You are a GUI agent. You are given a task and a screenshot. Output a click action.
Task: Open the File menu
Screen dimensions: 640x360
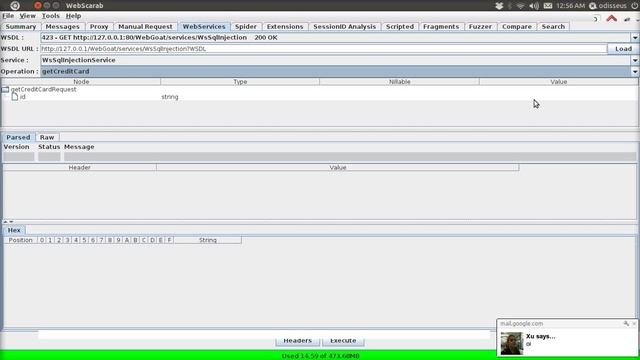(8, 16)
